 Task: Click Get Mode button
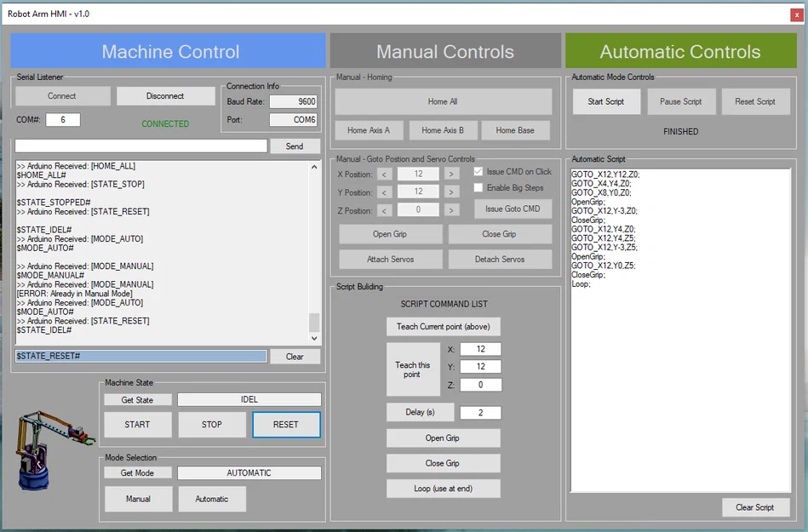pos(137,472)
